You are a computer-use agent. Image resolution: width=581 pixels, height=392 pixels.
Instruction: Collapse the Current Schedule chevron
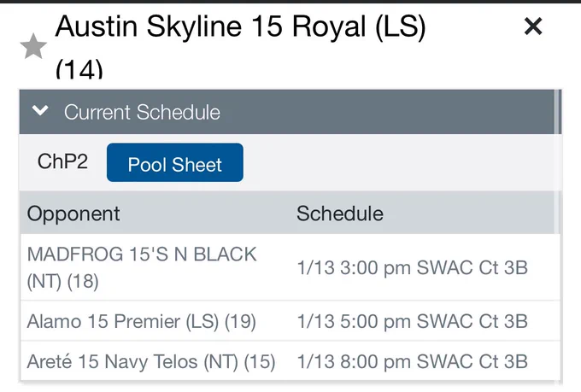point(40,110)
